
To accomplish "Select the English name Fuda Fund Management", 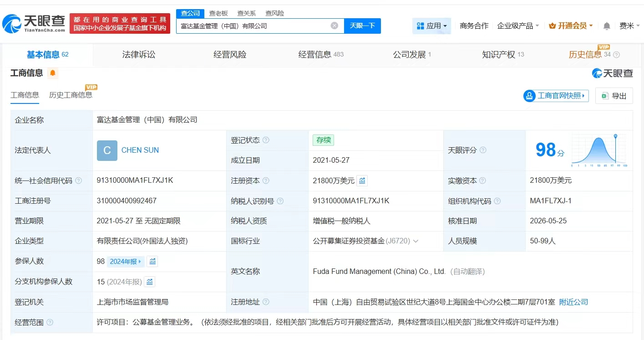I will pyautogui.click(x=379, y=272).
